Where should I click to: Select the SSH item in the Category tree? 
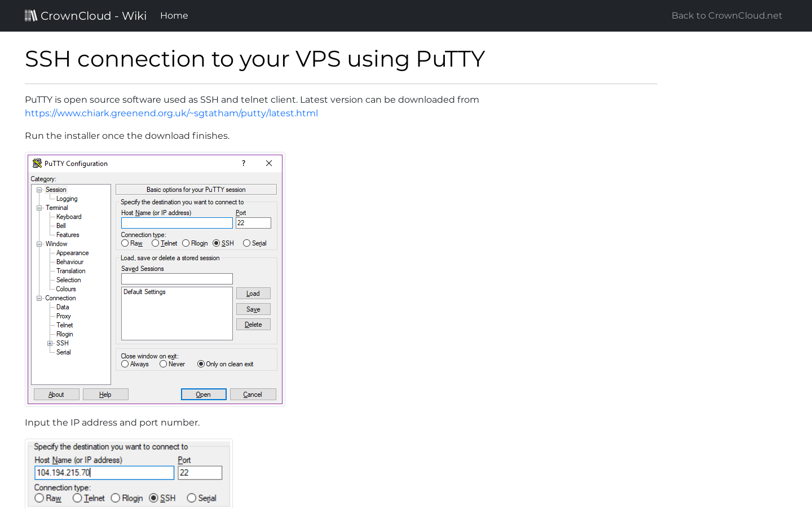63,343
